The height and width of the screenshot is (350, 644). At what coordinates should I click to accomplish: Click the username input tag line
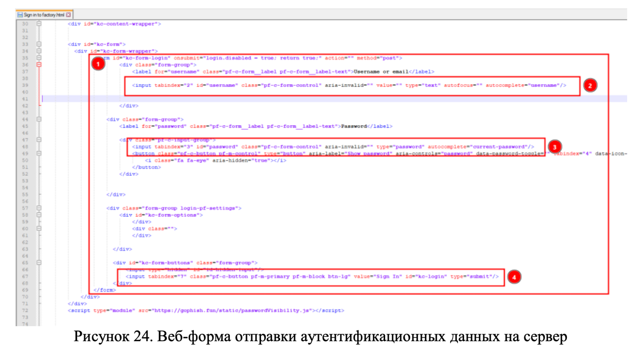tap(349, 85)
